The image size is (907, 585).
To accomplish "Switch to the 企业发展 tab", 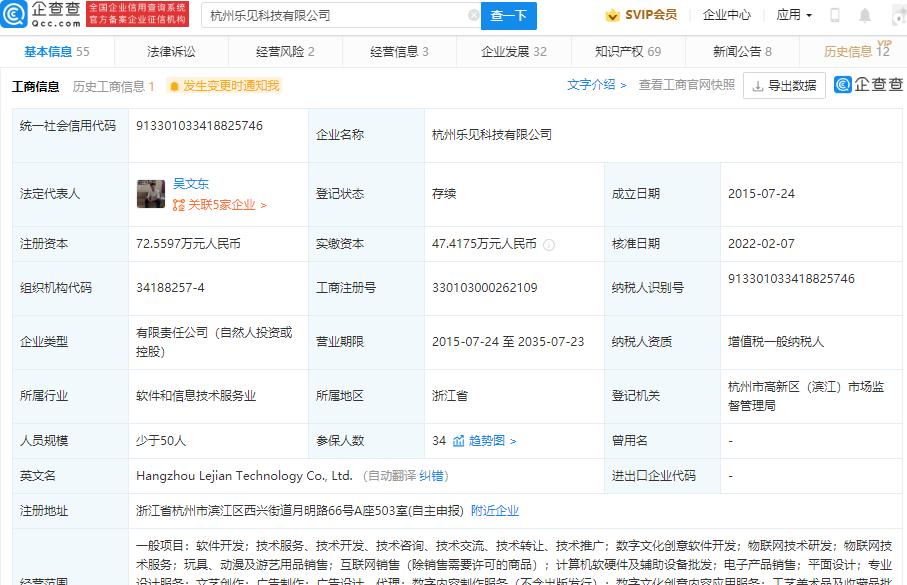I will coord(514,51).
